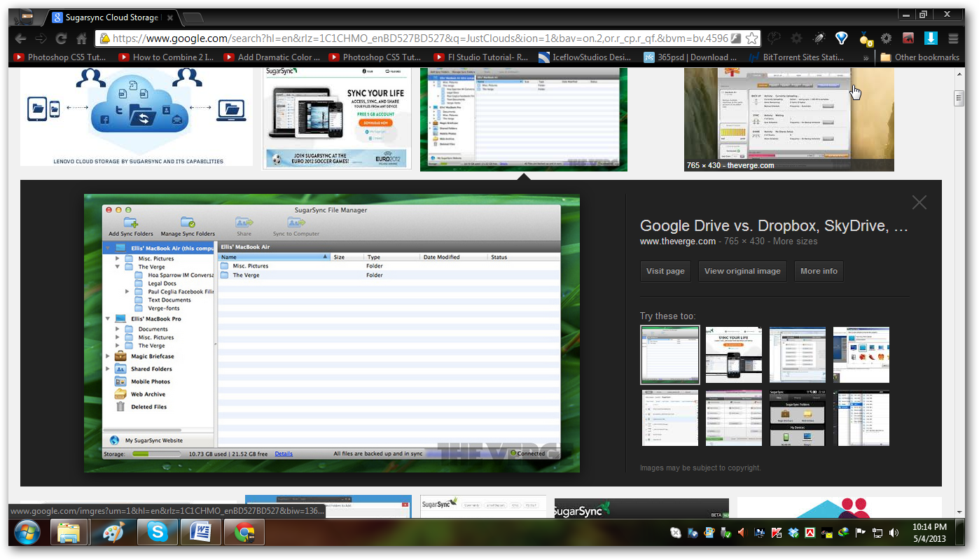The image size is (979, 560).
Task: Click View original image button
Action: (742, 271)
